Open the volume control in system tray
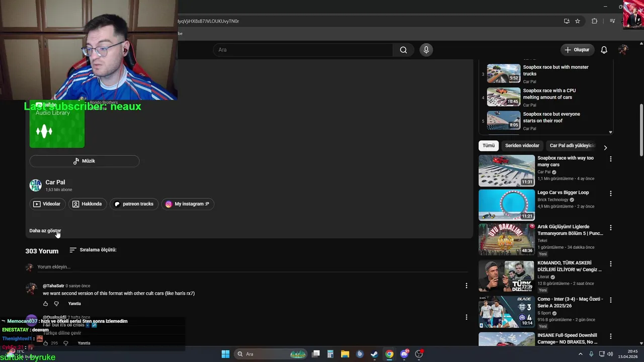The image size is (644, 362). pos(610,354)
